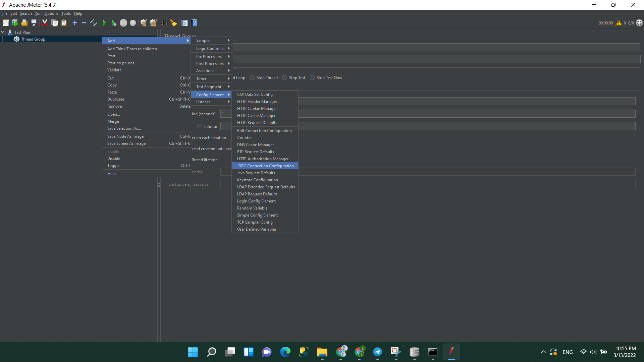Choose HTTP Cookie Manager
644x362 pixels.
265,108
